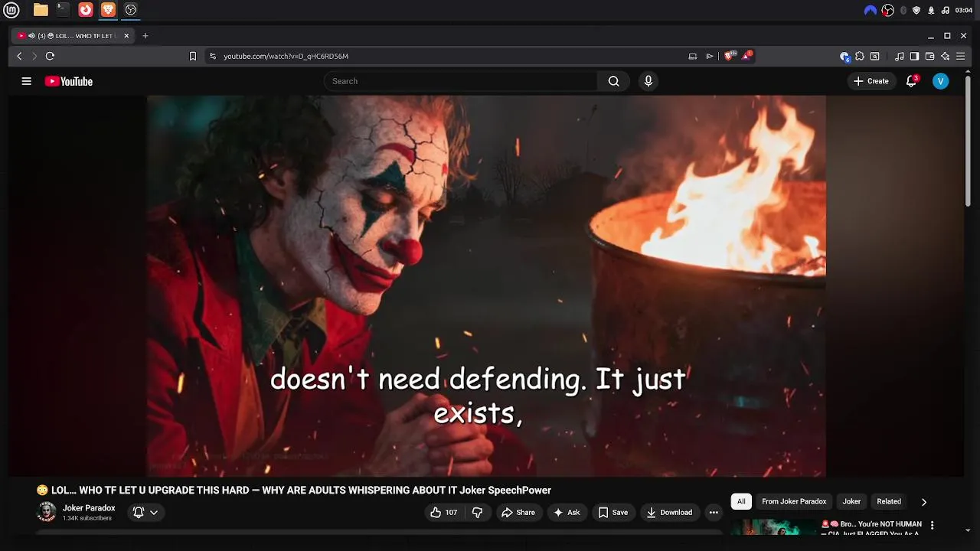Expand the channel notification preference dropdown

pyautogui.click(x=145, y=513)
